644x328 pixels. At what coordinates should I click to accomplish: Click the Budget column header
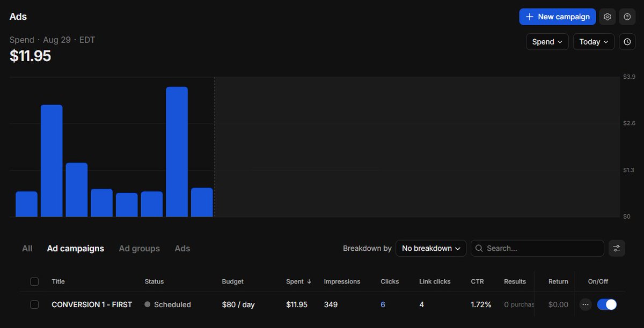(233, 281)
